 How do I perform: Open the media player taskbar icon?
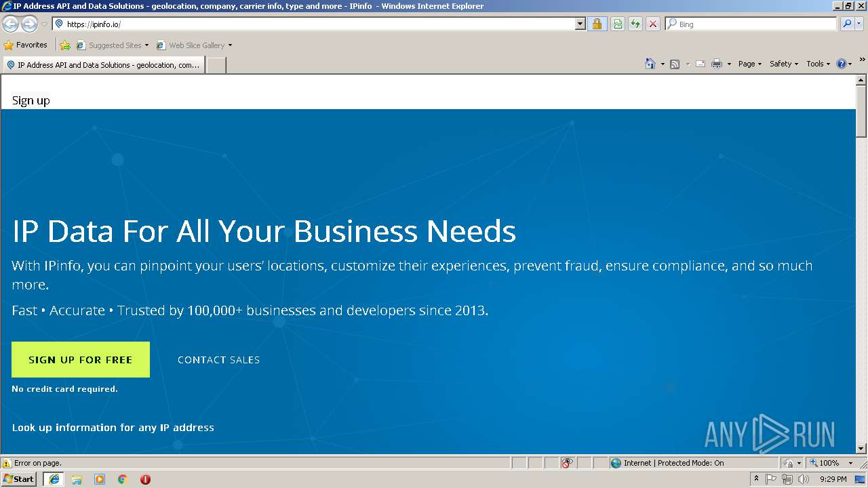coord(100,479)
